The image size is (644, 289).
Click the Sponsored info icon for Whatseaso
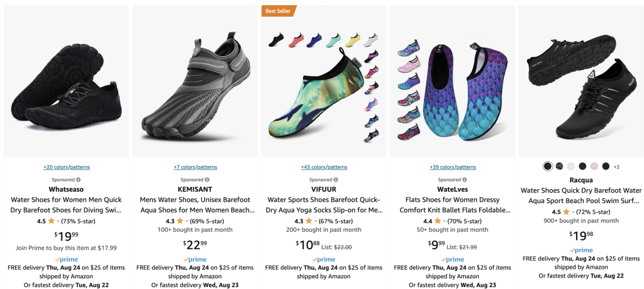pyautogui.click(x=79, y=180)
